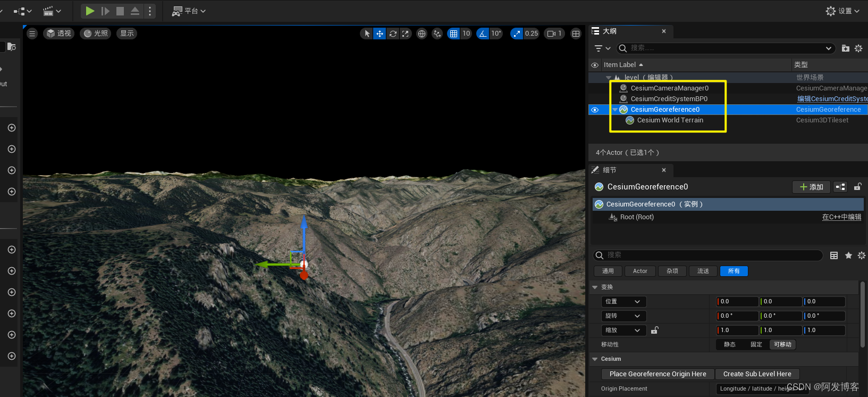Click the eject button in the play toolbar
The height and width of the screenshot is (397, 868).
tap(135, 11)
